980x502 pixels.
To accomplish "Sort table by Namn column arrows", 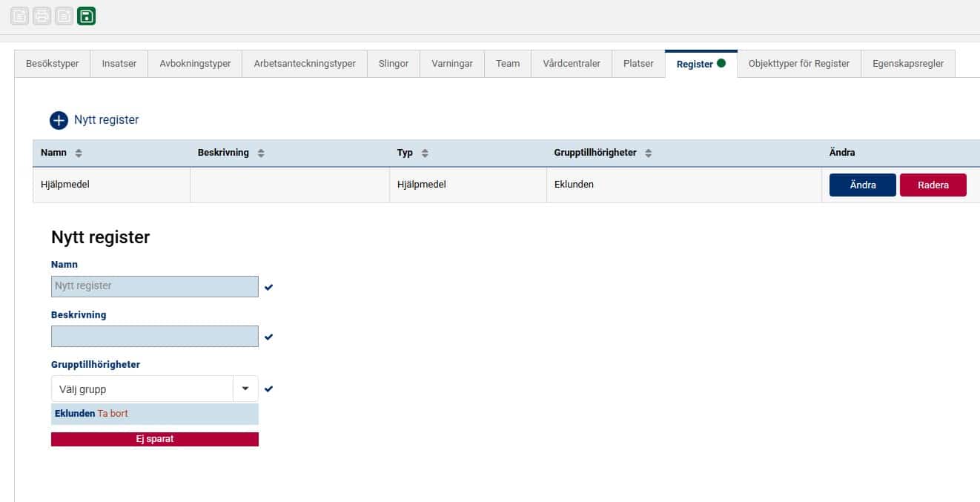I will click(x=79, y=153).
